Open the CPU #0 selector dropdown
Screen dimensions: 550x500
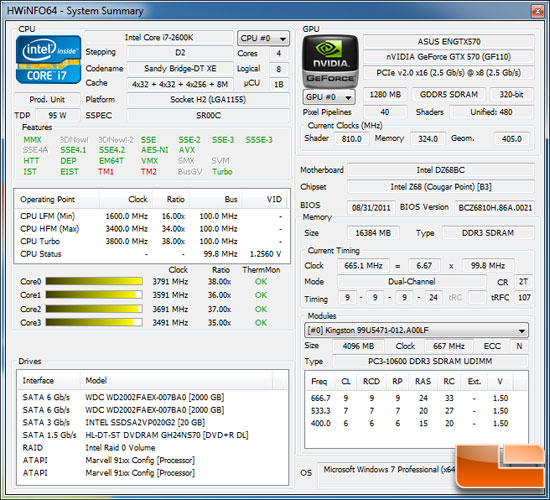(x=263, y=38)
